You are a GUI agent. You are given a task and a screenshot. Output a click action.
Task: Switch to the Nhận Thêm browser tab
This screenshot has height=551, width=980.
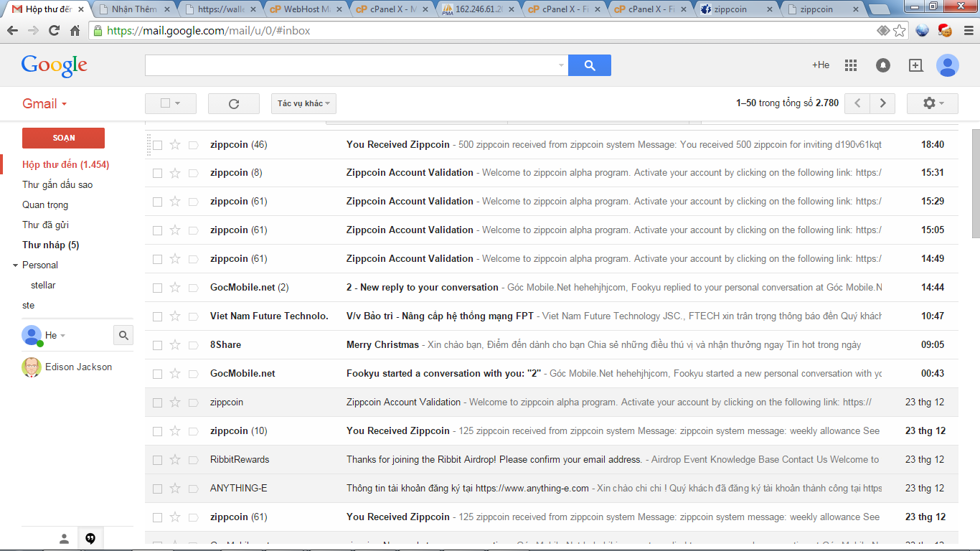coord(134,10)
